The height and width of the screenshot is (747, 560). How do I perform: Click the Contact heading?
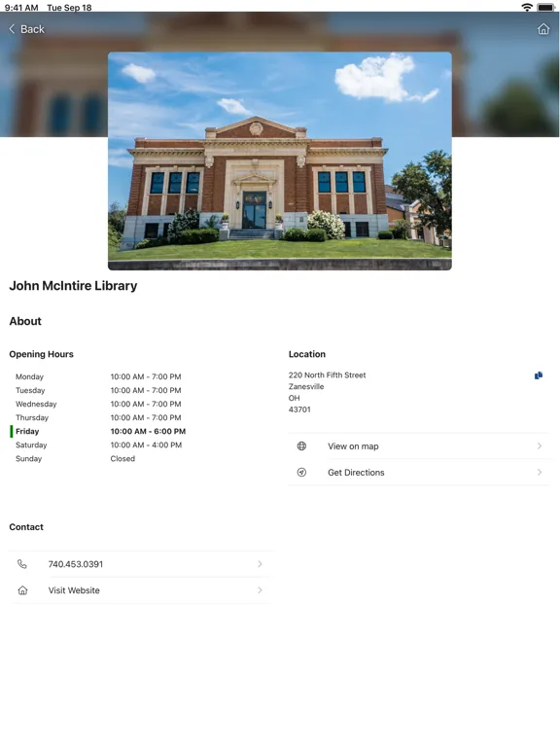(x=26, y=527)
